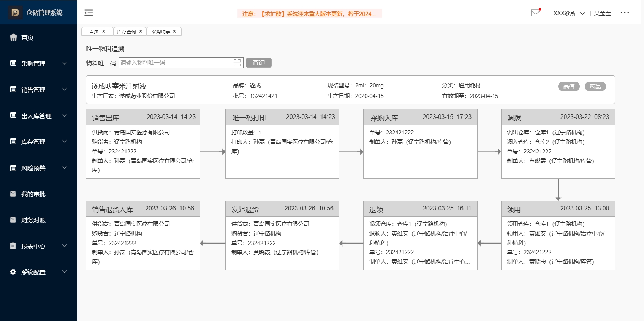Select the 唯一码打印 step card header
The width and height of the screenshot is (644, 321).
282,117
